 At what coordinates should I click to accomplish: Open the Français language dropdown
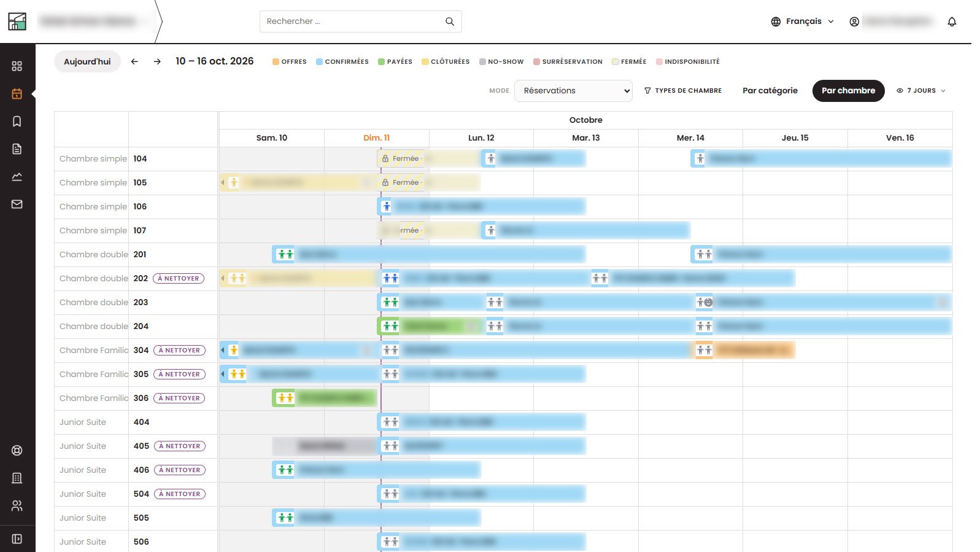pyautogui.click(x=803, y=21)
